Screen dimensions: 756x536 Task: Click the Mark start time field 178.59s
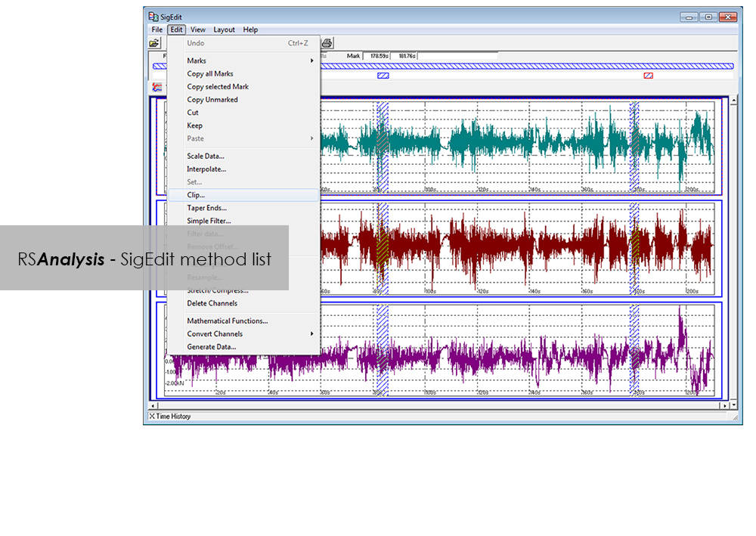tap(376, 56)
